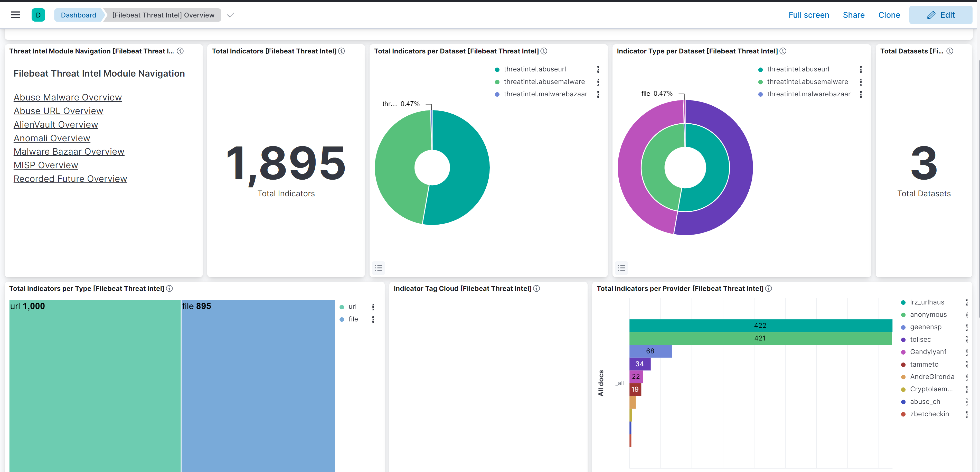Click info icon beside Total Datasets panel title

coord(949,51)
